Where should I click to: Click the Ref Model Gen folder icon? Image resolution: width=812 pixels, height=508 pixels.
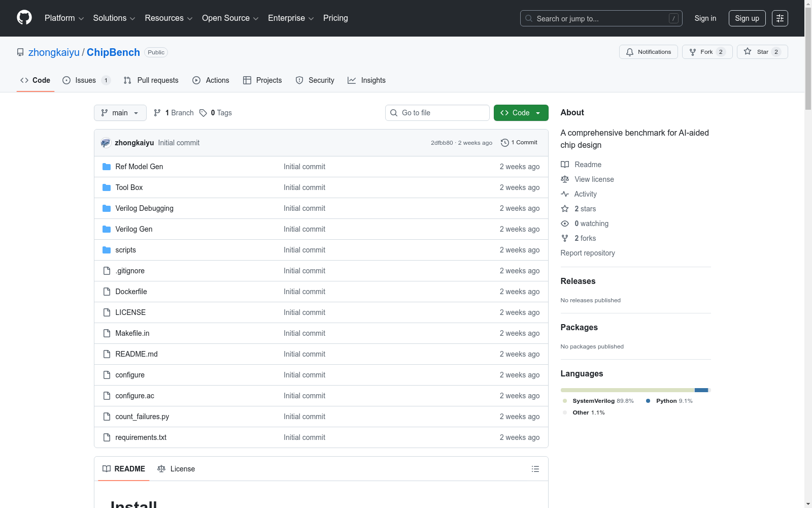click(x=107, y=167)
